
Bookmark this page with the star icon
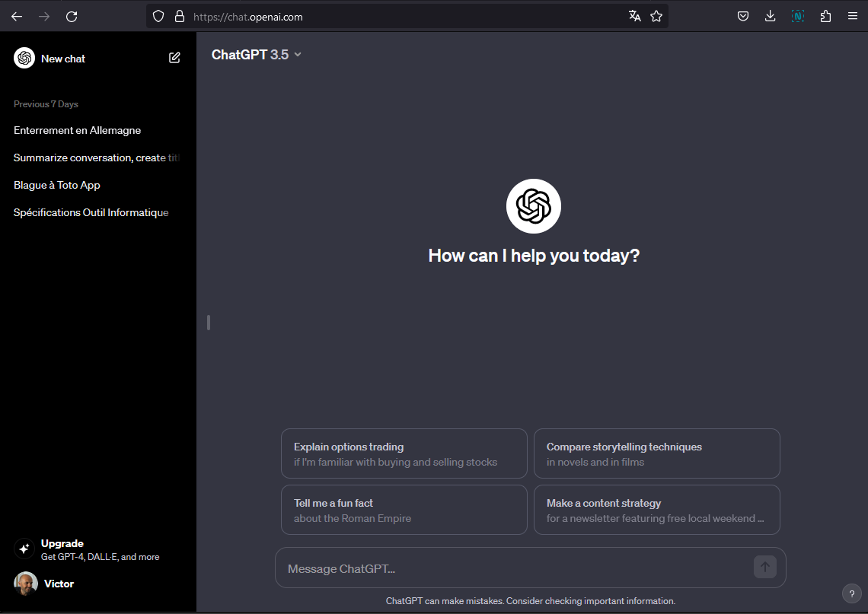pyautogui.click(x=656, y=17)
